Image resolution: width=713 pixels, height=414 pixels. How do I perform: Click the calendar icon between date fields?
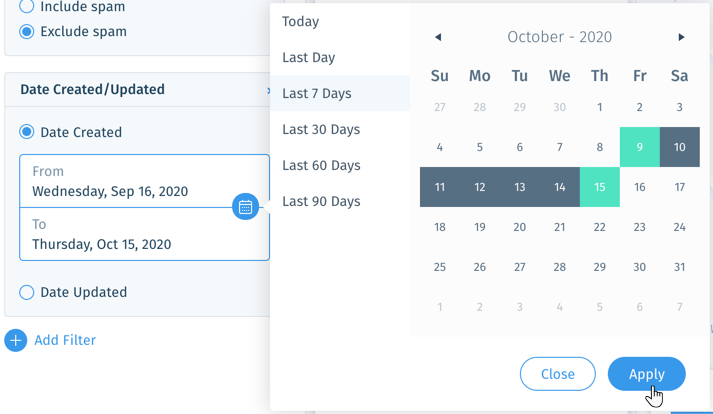click(x=246, y=207)
